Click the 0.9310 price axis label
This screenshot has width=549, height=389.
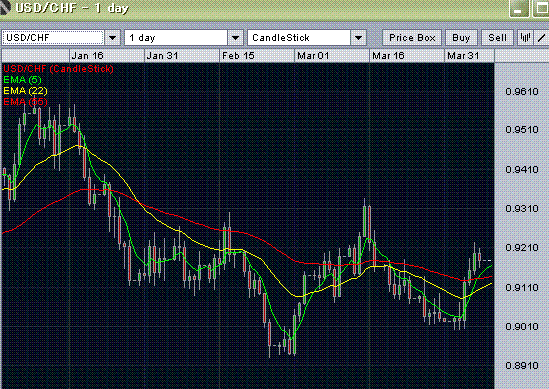coord(522,209)
